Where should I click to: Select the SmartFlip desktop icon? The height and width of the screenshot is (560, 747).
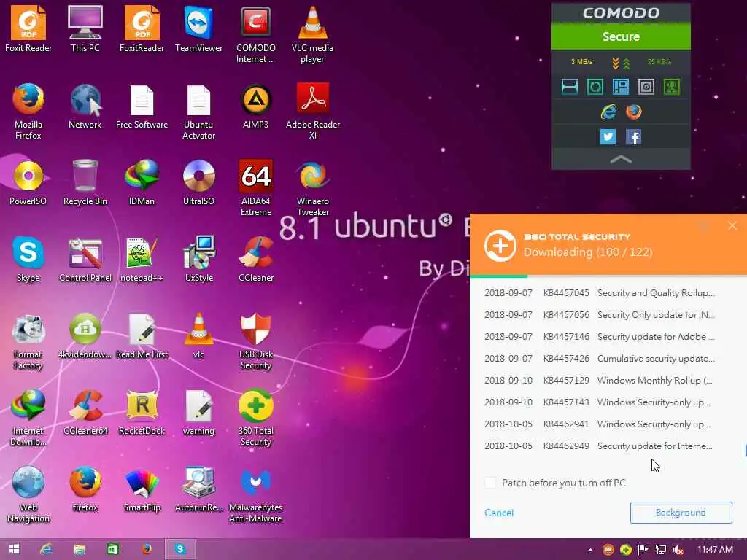(x=142, y=489)
